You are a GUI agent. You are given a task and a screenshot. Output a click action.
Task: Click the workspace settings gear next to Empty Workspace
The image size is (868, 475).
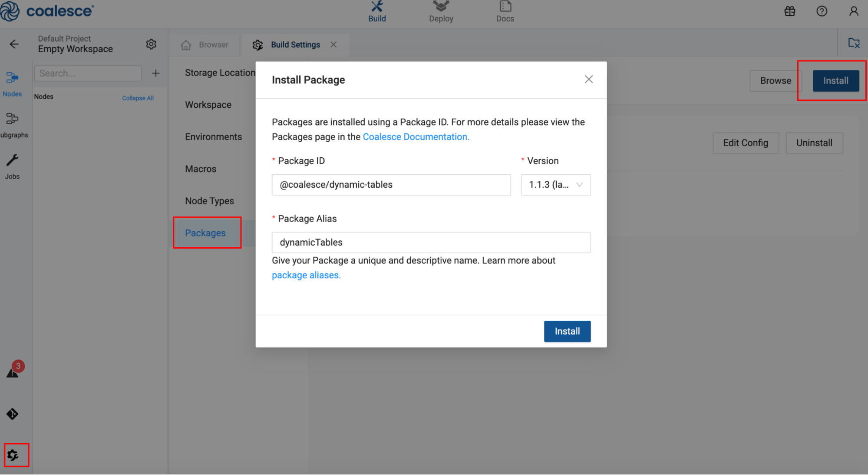151,44
